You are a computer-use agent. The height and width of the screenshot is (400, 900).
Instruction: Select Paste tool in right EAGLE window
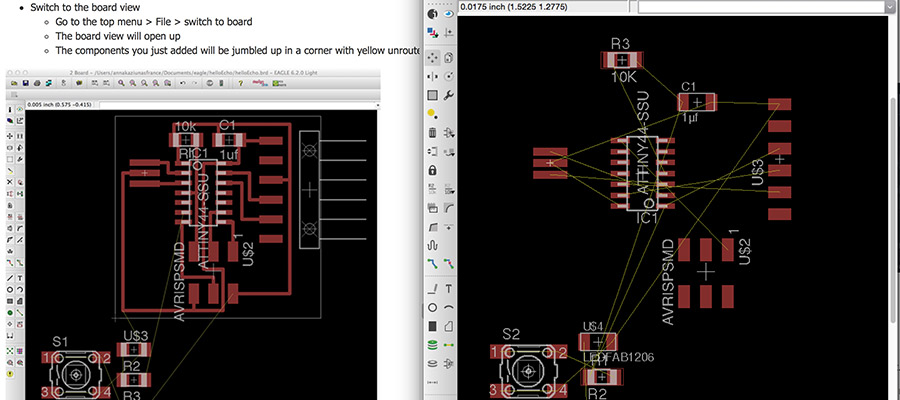click(x=433, y=114)
